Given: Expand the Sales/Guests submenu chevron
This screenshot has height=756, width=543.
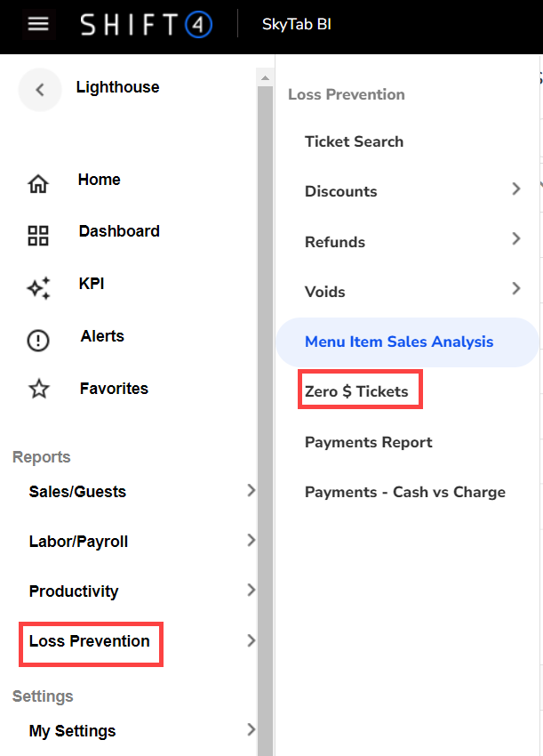Looking at the screenshot, I should pos(251,490).
